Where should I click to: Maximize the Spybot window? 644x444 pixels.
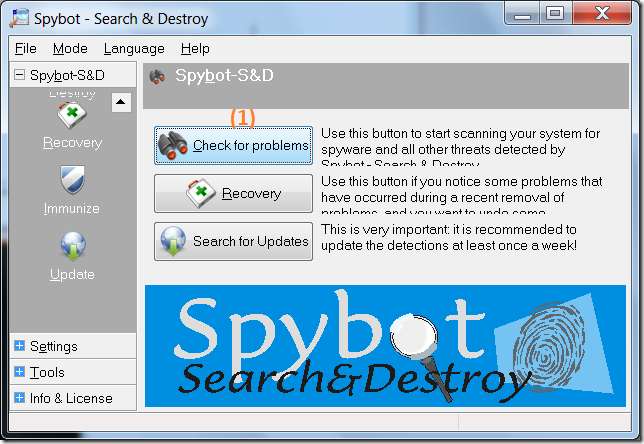click(x=554, y=14)
